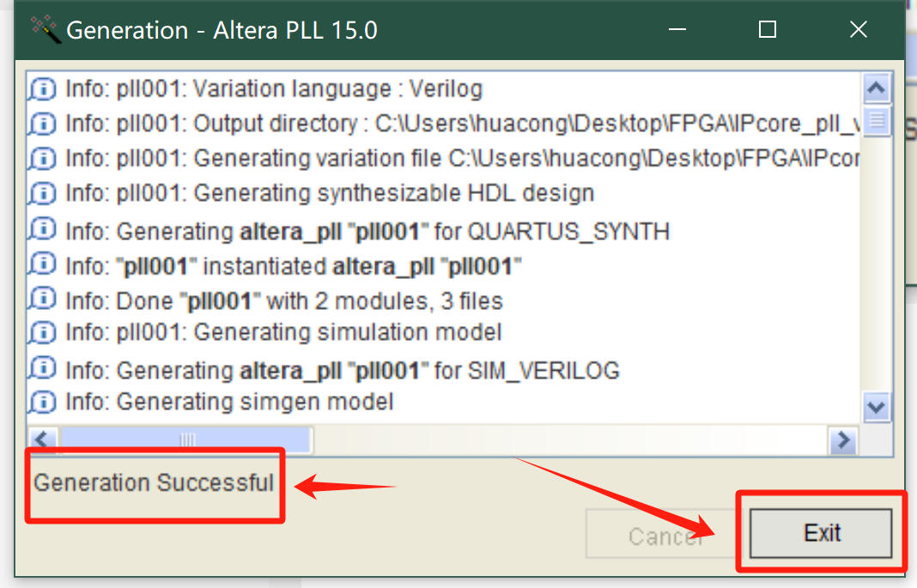This screenshot has width=917, height=588.
Task: Click the vertical scrollbar up arrow
Action: (877, 88)
